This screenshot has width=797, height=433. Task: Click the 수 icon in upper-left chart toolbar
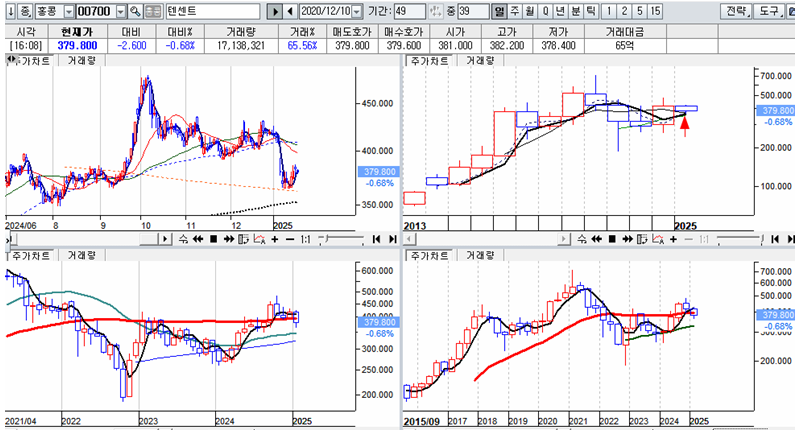pyautogui.click(x=183, y=239)
